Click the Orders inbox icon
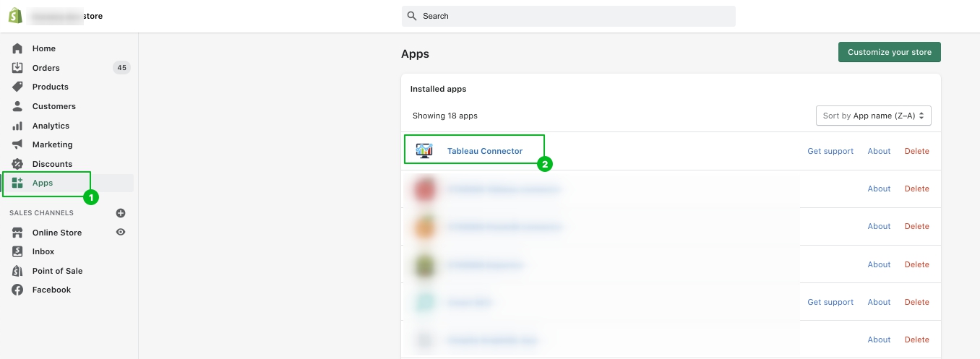 click(18, 68)
